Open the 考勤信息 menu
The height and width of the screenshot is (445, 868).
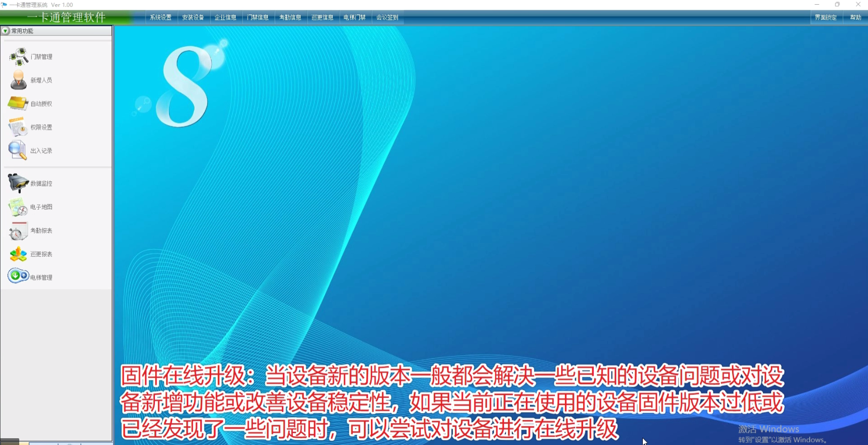pos(290,18)
